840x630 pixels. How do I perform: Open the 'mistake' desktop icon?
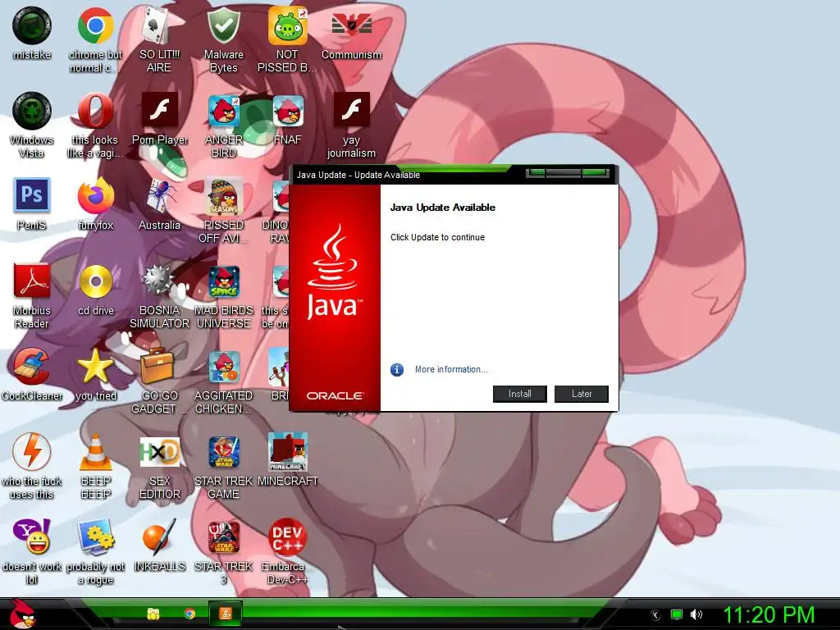(x=32, y=25)
